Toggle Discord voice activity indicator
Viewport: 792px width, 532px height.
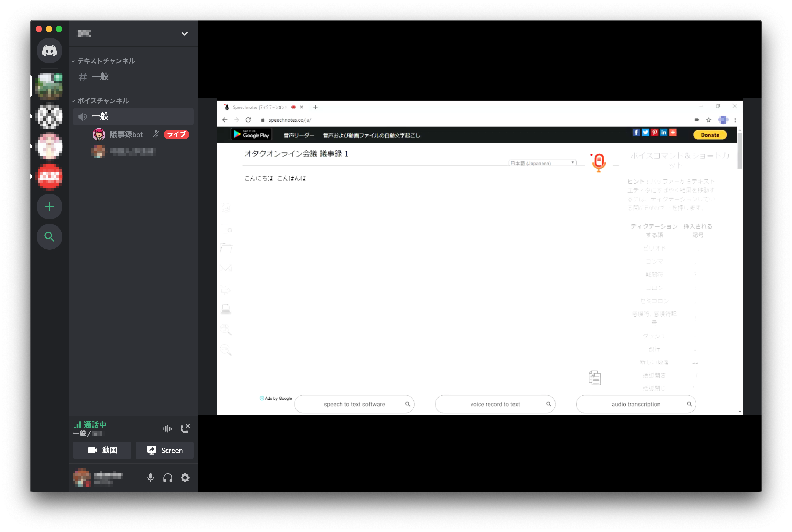[168, 427]
